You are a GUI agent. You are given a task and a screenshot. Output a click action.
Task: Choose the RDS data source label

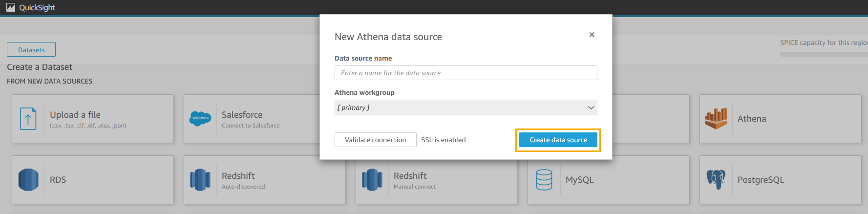[58, 180]
